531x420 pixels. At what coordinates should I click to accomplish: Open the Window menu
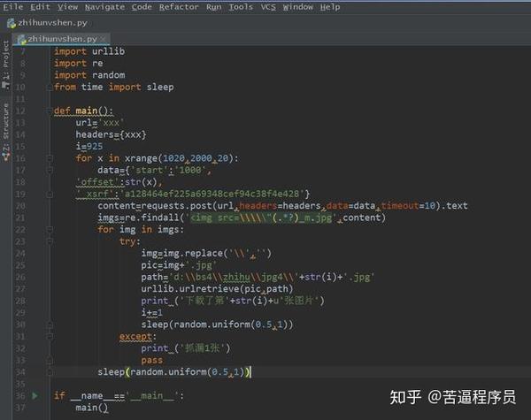click(297, 7)
